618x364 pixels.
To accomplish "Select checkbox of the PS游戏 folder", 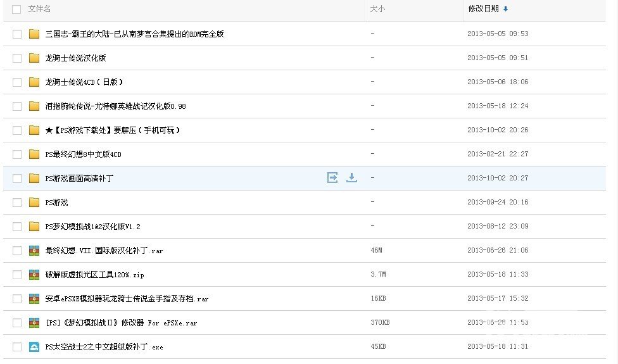I will click(17, 203).
